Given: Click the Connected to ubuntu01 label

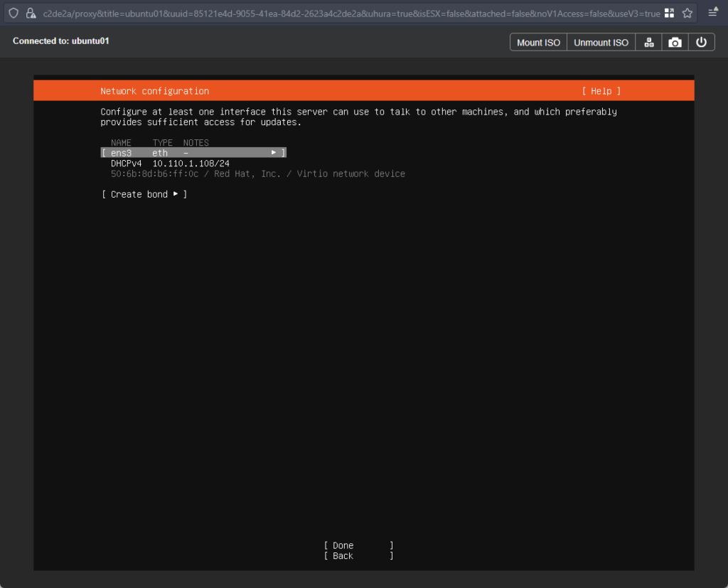Looking at the screenshot, I should (x=61, y=41).
